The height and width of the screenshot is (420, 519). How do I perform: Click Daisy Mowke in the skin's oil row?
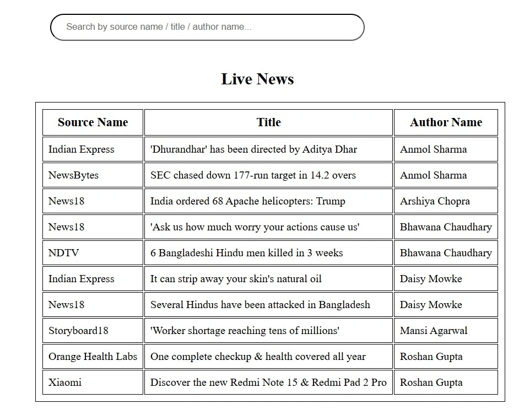tap(446, 279)
